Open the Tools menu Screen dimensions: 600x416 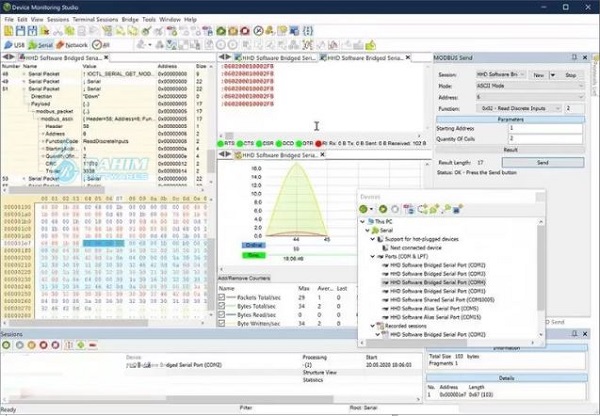[x=149, y=19]
